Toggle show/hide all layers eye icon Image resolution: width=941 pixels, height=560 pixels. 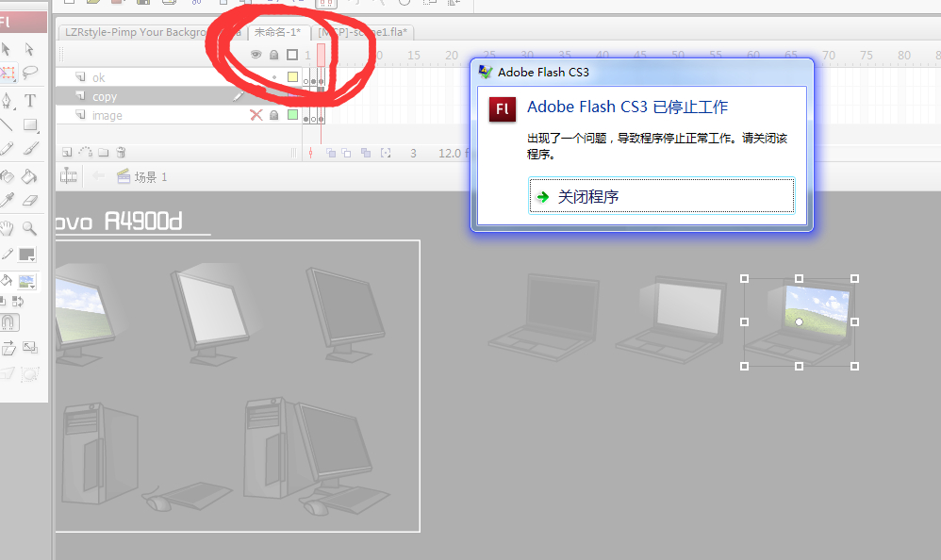coord(256,55)
